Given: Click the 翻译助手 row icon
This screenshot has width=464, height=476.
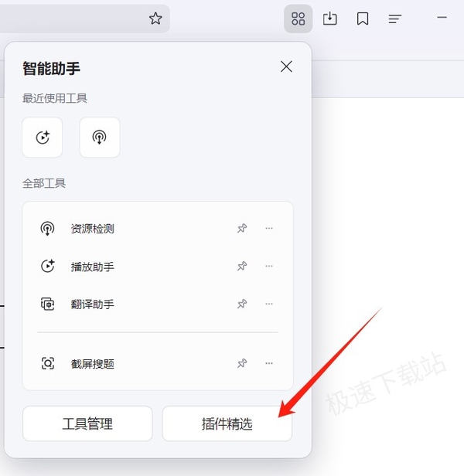Looking at the screenshot, I should coord(47,304).
